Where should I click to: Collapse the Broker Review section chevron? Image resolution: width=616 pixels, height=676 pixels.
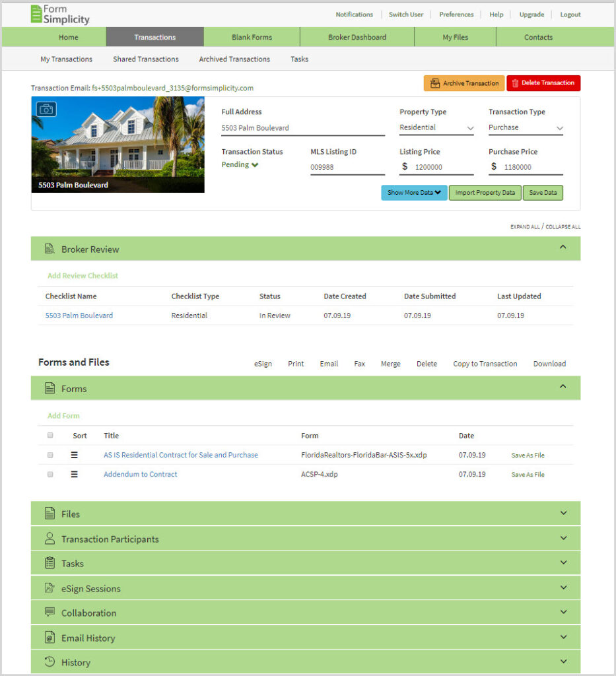563,248
